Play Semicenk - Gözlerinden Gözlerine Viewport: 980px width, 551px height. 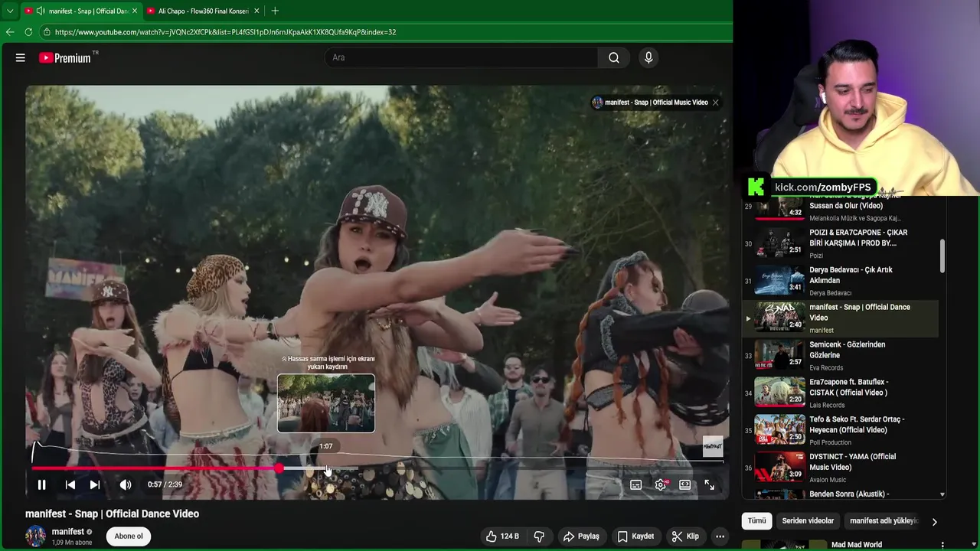[x=841, y=356]
